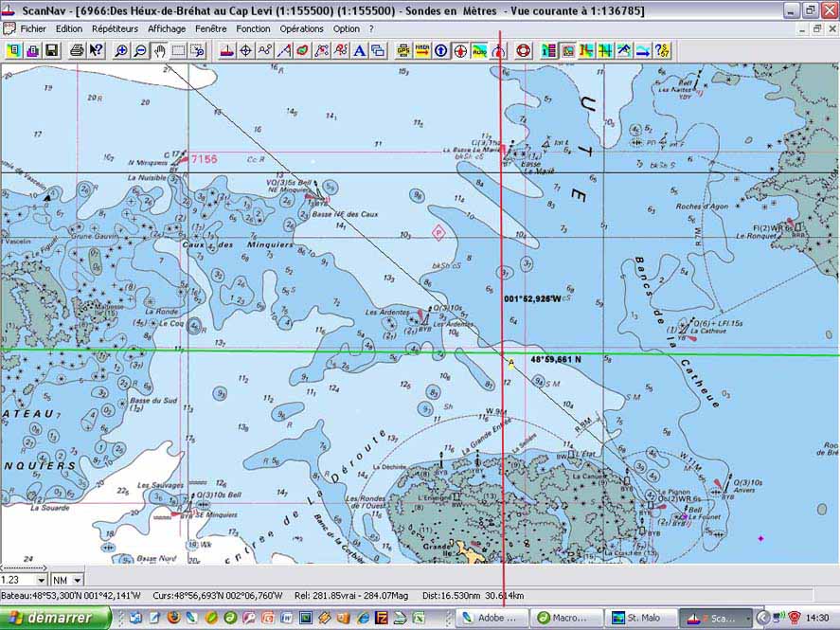The height and width of the screenshot is (630, 840).
Task: Open the Fonction menu
Action: tap(253, 29)
